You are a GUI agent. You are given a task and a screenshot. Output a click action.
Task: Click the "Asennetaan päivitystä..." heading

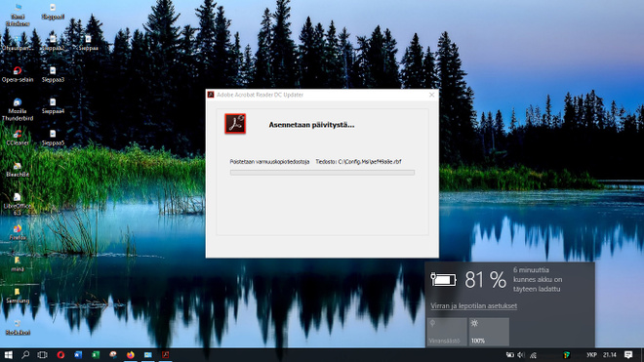click(x=311, y=125)
